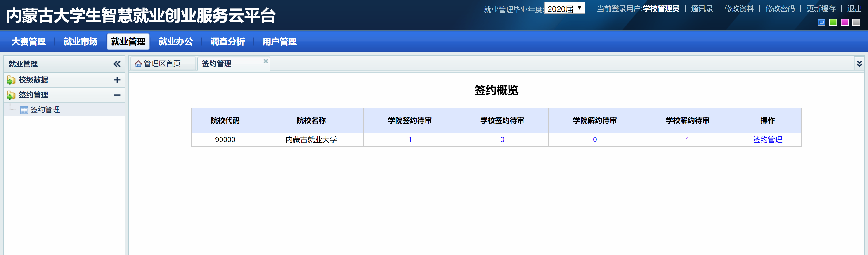Select the blue theme color swatch
The width and height of the screenshot is (868, 255).
821,22
